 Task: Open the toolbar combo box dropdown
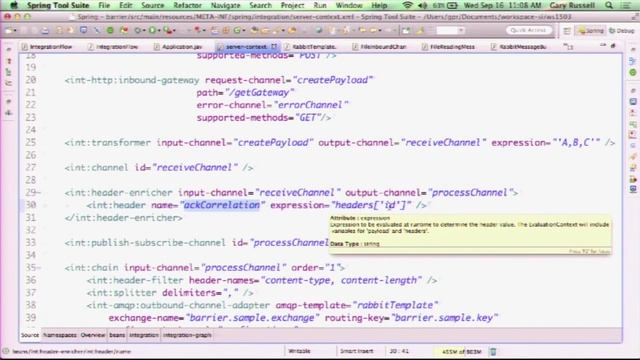[461, 31]
